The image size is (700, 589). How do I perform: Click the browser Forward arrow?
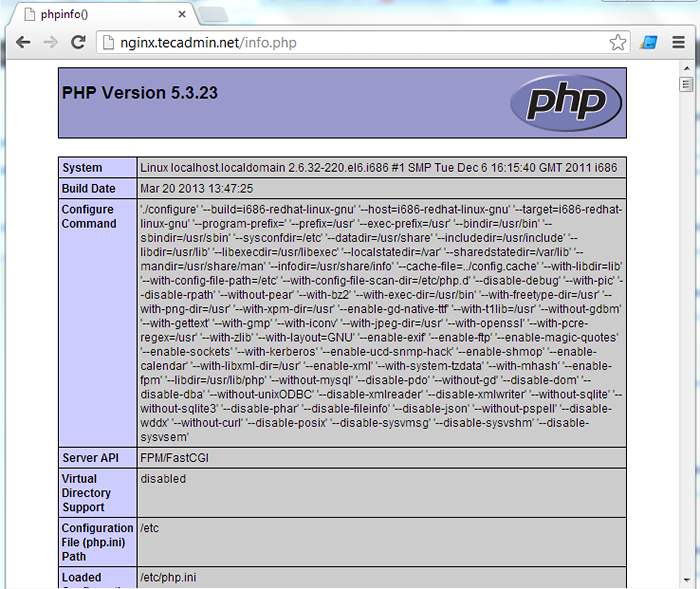pyautogui.click(x=50, y=42)
